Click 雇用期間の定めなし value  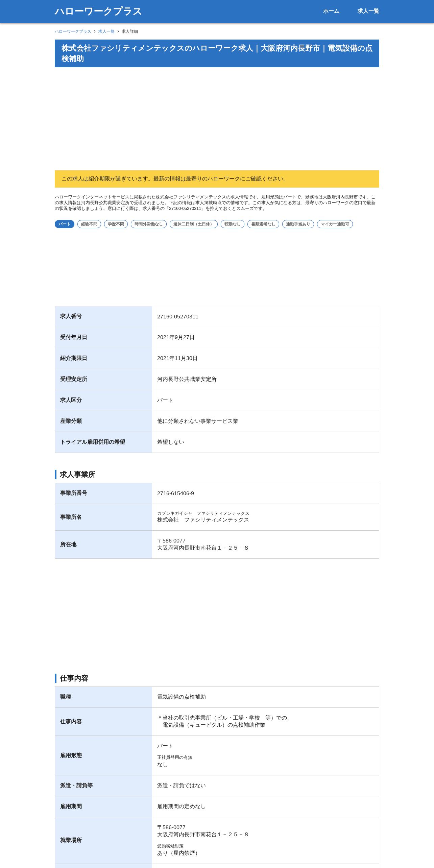click(x=182, y=806)
